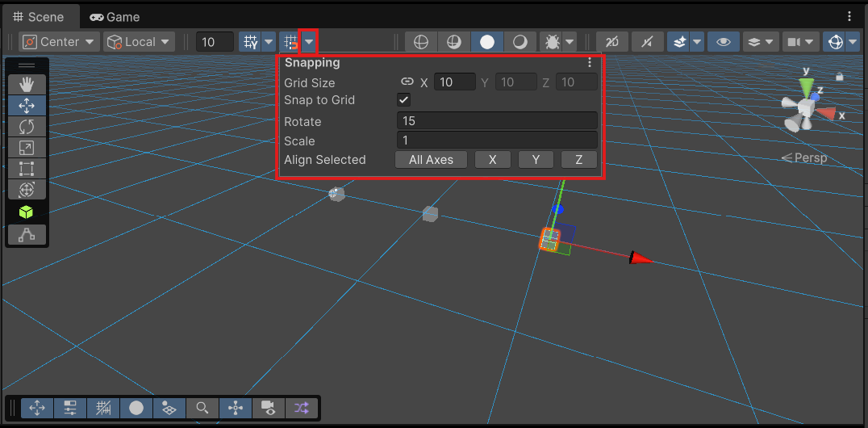Click the magnifier search icon in bottom bar
The image size is (868, 428).
202,409
